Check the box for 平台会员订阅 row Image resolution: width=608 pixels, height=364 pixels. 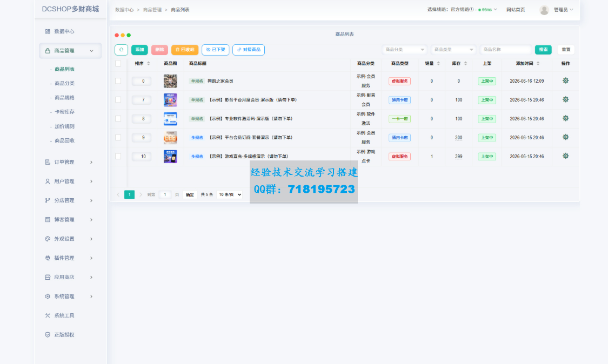click(x=118, y=138)
